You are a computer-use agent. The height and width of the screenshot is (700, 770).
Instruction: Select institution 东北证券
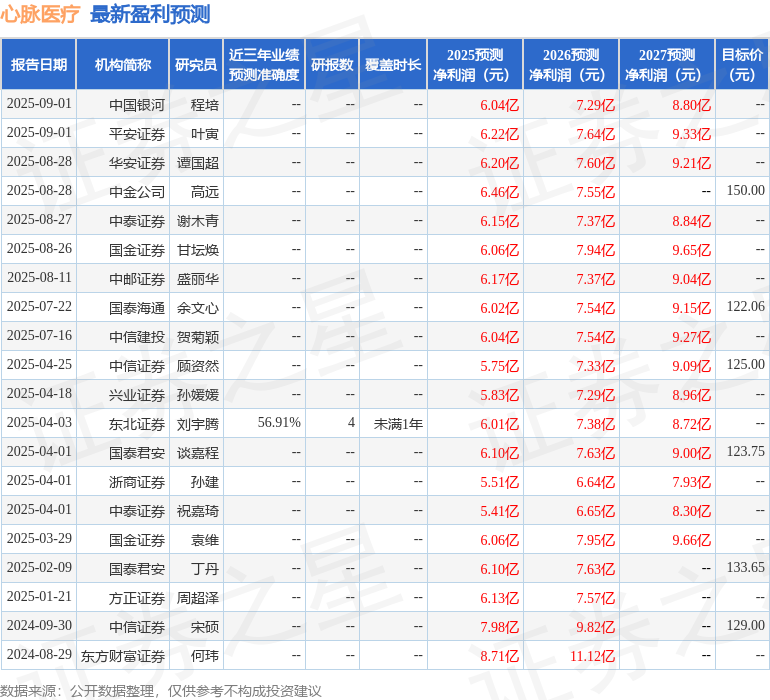[137, 423]
